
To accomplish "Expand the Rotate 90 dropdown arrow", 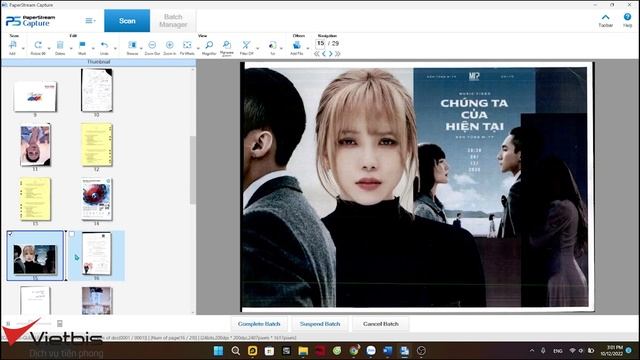I will click(49, 49).
